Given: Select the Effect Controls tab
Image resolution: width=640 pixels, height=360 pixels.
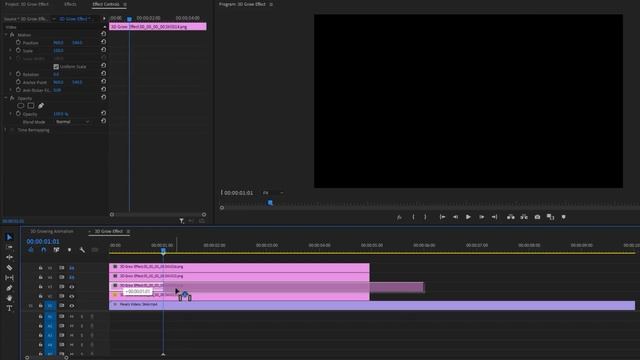Looking at the screenshot, I should [106, 4].
